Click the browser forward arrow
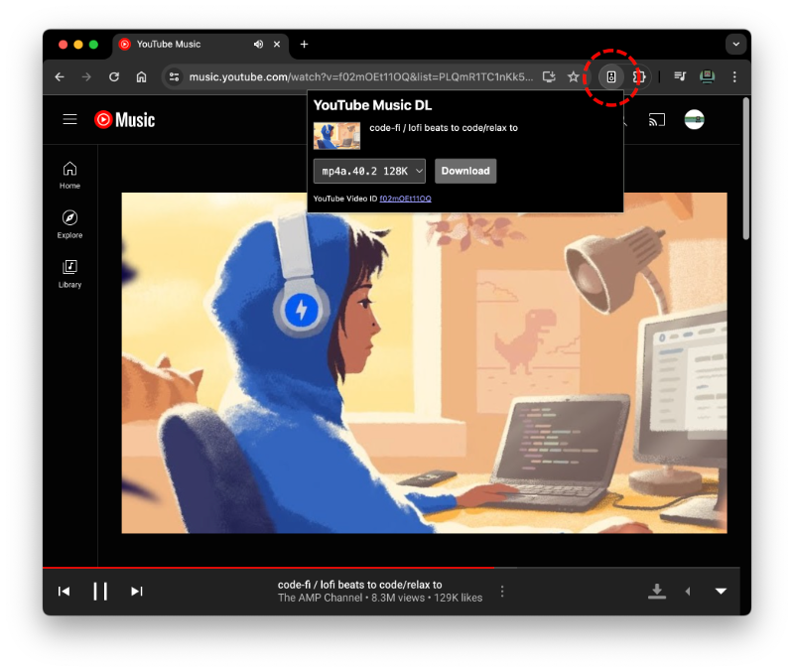794x672 pixels. [86, 77]
